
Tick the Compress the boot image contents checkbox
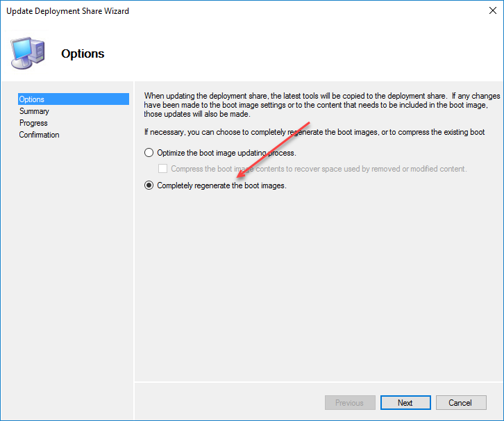click(162, 169)
